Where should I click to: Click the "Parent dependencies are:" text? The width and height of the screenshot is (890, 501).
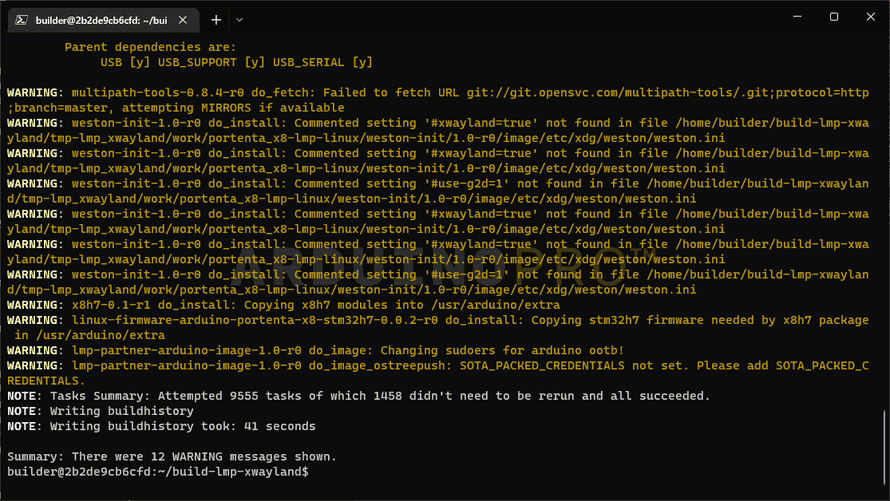coord(150,47)
